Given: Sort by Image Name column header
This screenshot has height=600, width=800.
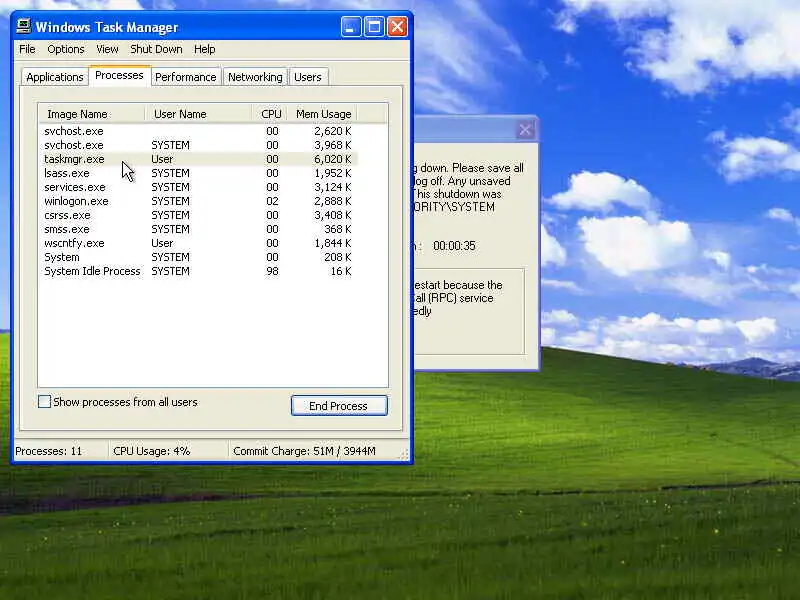Looking at the screenshot, I should pyautogui.click(x=92, y=114).
